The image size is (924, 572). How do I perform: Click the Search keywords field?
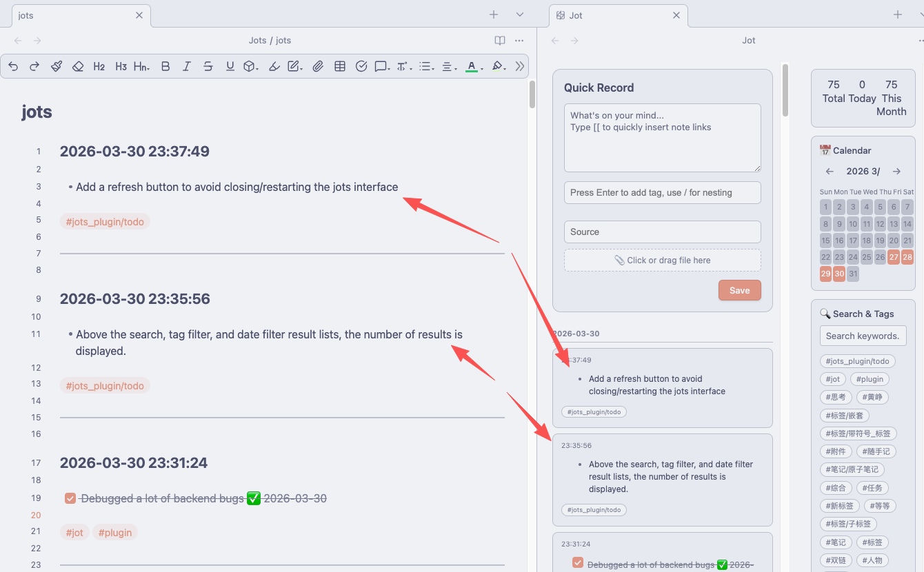coord(863,336)
